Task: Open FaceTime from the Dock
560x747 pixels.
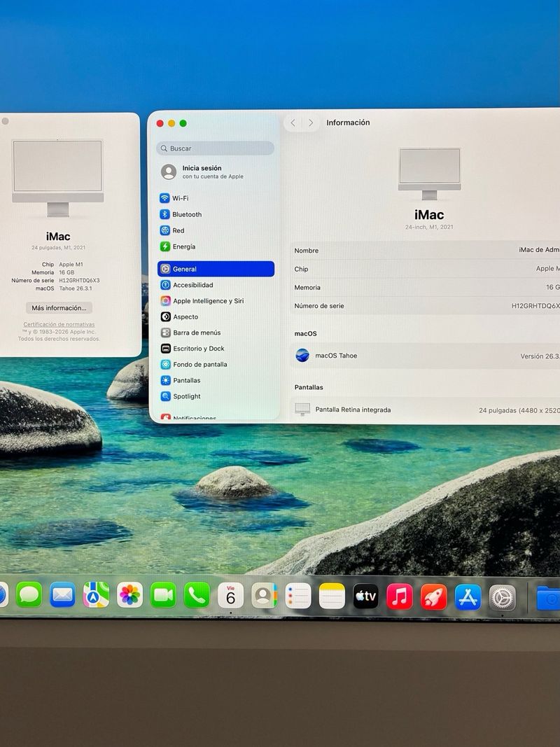Action: tap(163, 595)
